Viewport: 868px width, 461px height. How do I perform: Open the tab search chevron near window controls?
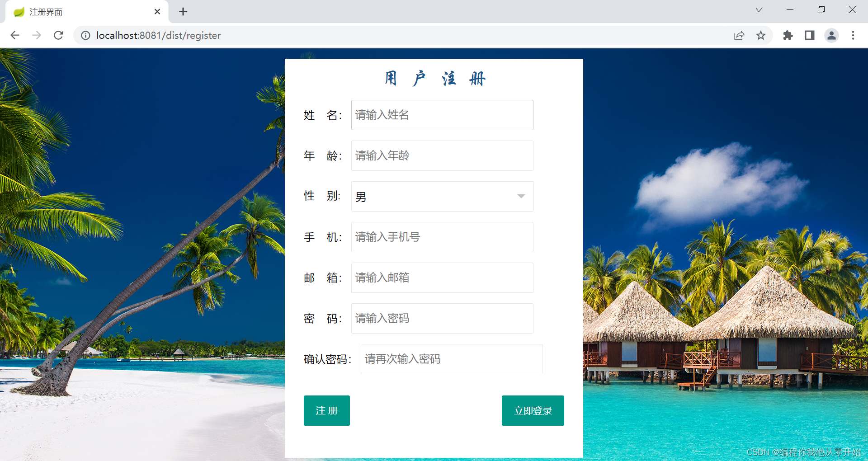[759, 10]
